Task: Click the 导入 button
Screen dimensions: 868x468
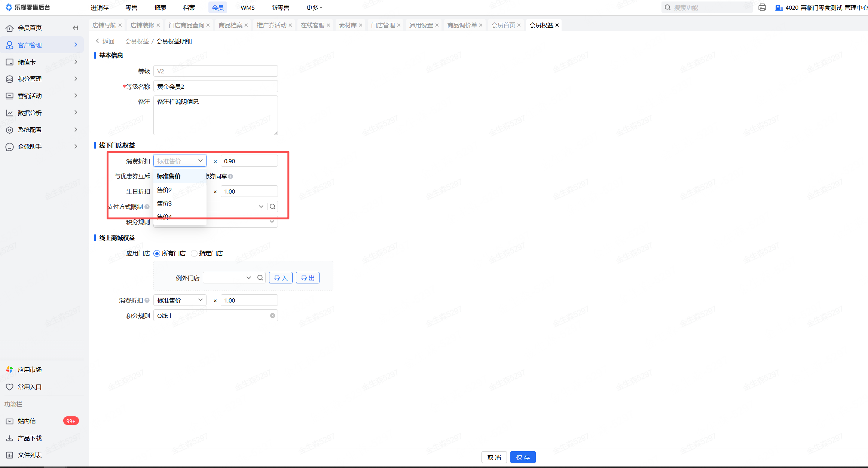Action: point(281,278)
